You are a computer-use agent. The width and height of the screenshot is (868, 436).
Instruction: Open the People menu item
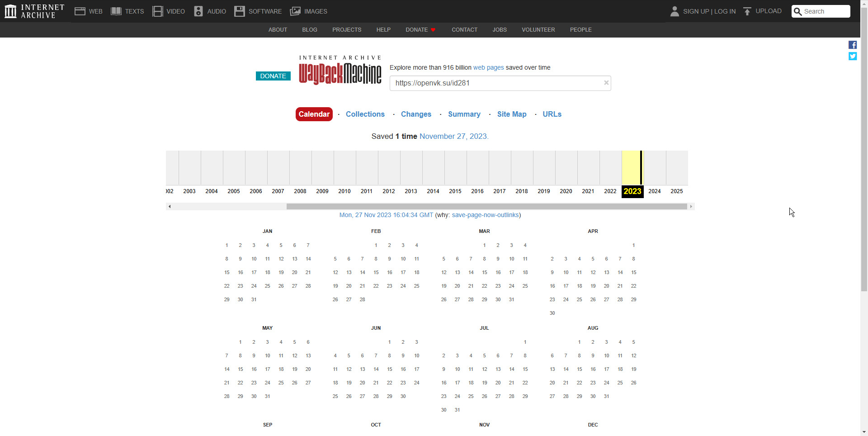(x=581, y=30)
